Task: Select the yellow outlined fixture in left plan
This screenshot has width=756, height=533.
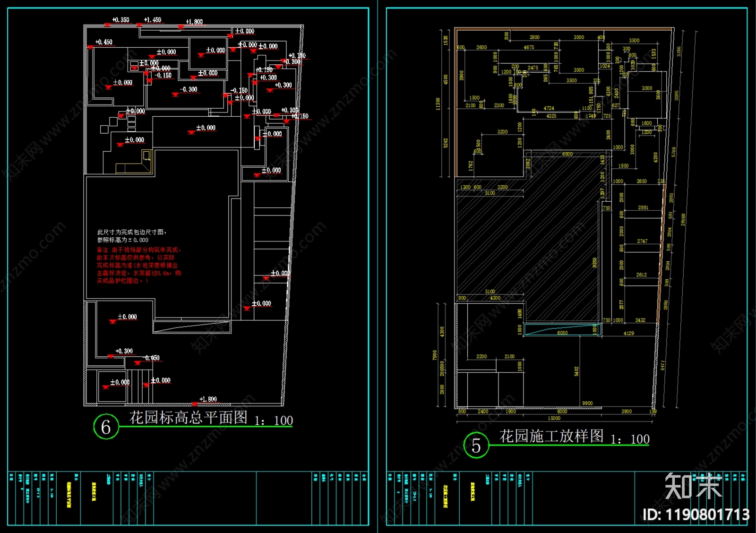Action: pyautogui.click(x=134, y=162)
